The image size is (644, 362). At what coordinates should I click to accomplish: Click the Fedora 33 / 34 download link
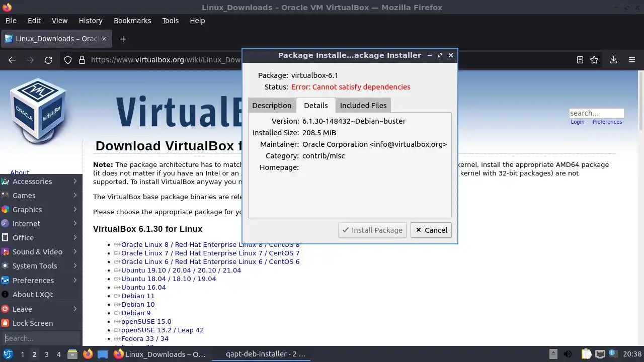click(145, 338)
